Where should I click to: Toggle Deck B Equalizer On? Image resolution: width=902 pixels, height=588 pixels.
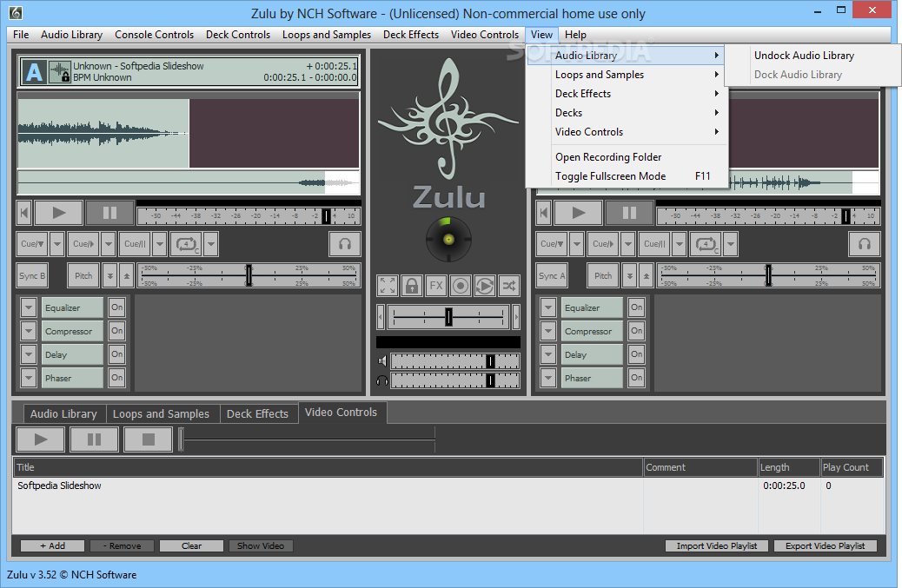[x=637, y=307]
